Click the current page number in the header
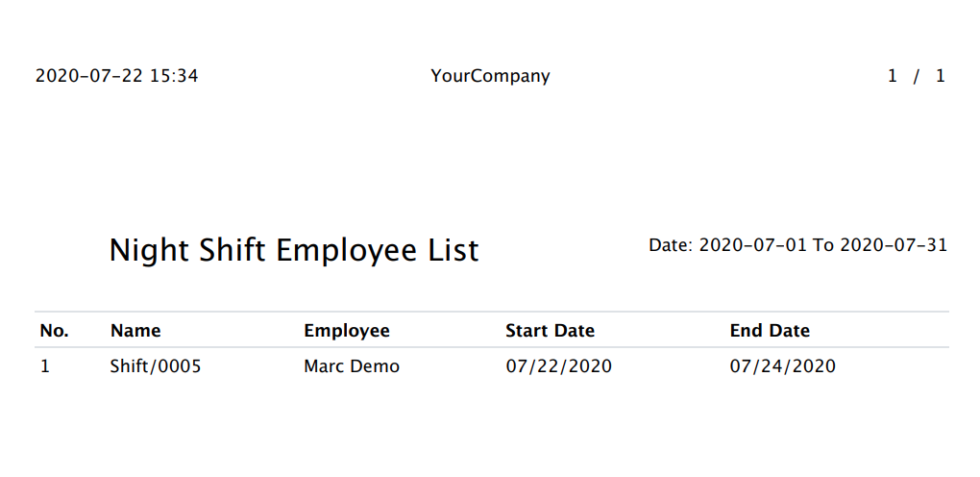The width and height of the screenshot is (980, 477). click(x=893, y=76)
